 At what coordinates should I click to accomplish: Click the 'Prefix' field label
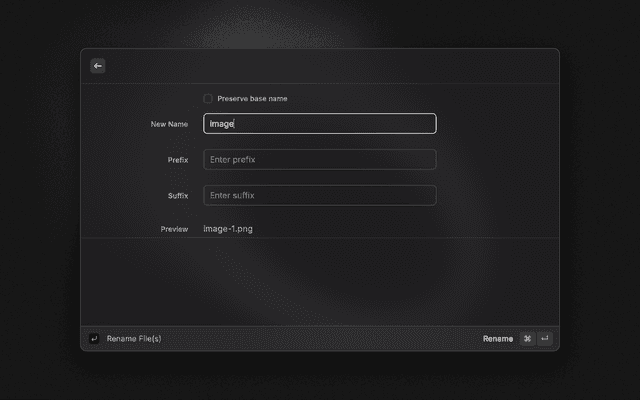click(x=178, y=160)
